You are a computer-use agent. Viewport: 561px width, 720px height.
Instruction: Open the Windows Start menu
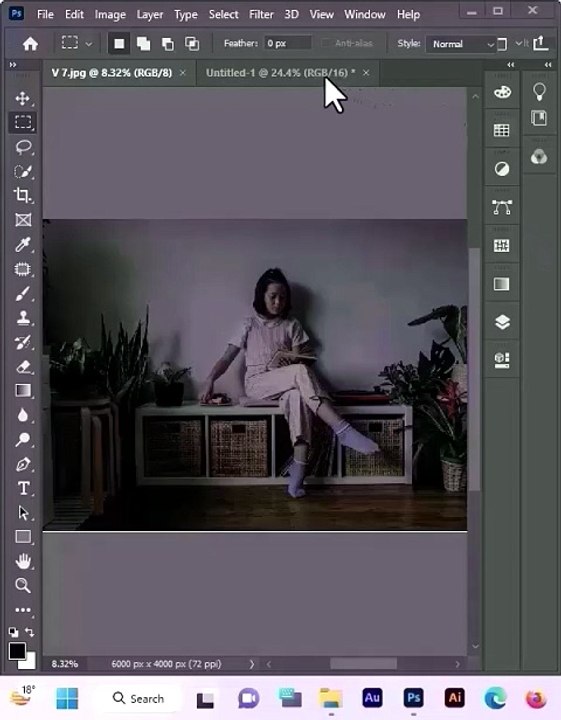tap(67, 698)
